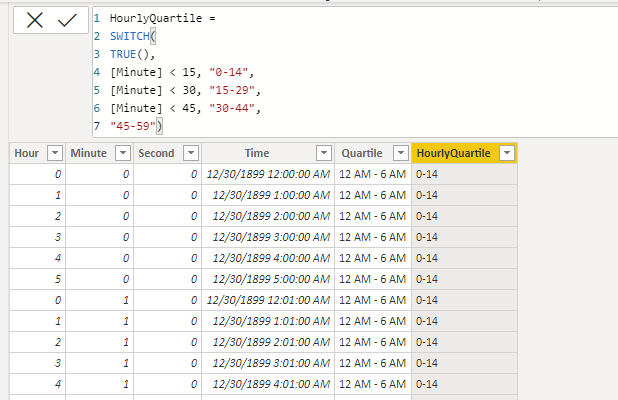
Task: Click the TRUE() line in the formula
Action: pyautogui.click(x=132, y=54)
